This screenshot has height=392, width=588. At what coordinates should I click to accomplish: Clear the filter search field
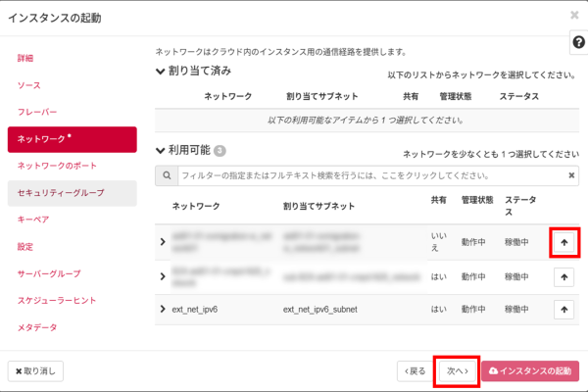572,175
